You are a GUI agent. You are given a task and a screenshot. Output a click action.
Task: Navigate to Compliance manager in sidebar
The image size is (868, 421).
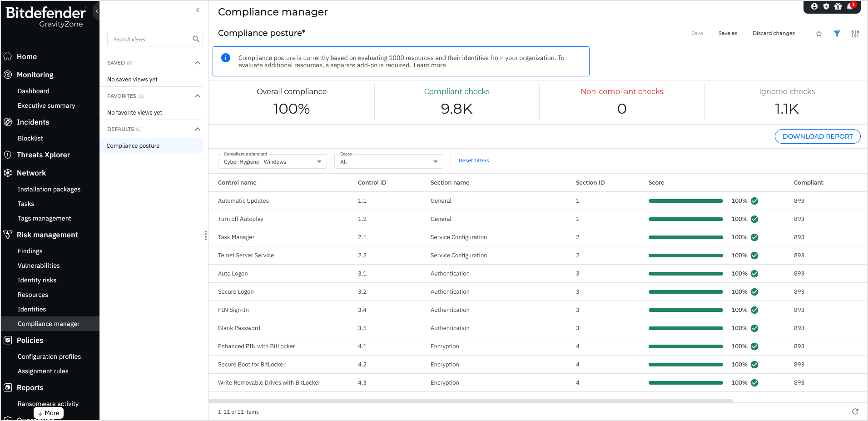49,324
